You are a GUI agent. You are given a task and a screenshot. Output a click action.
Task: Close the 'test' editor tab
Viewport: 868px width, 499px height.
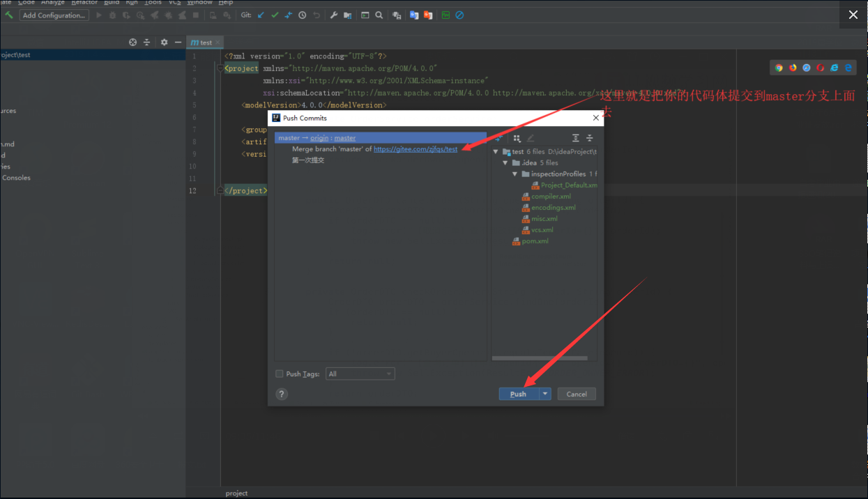click(x=218, y=43)
